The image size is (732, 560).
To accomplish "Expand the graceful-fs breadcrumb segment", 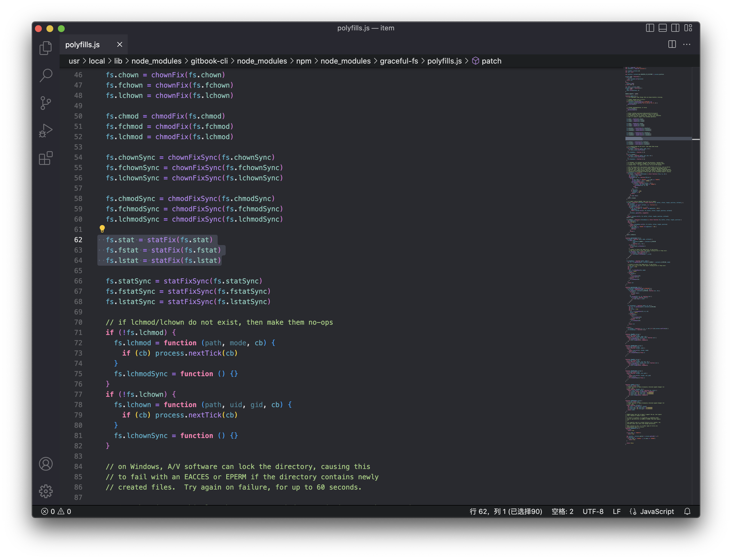I will 399,61.
